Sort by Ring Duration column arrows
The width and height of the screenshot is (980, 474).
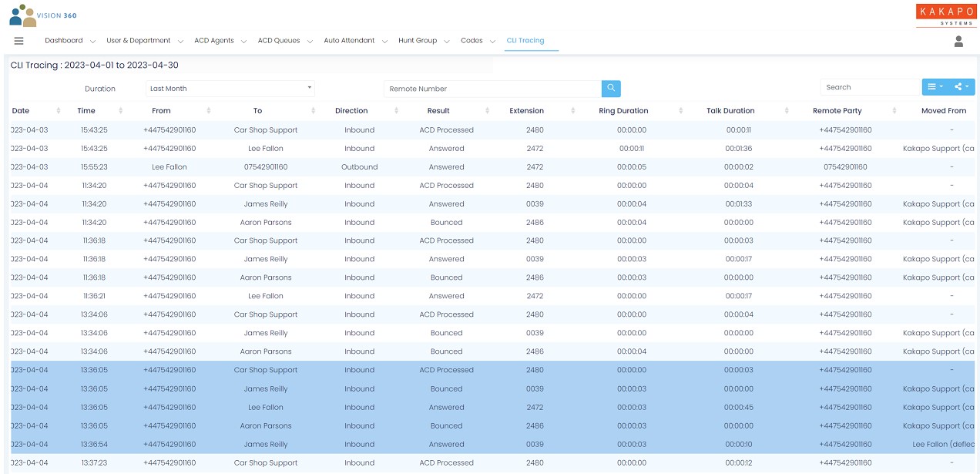[681, 111]
